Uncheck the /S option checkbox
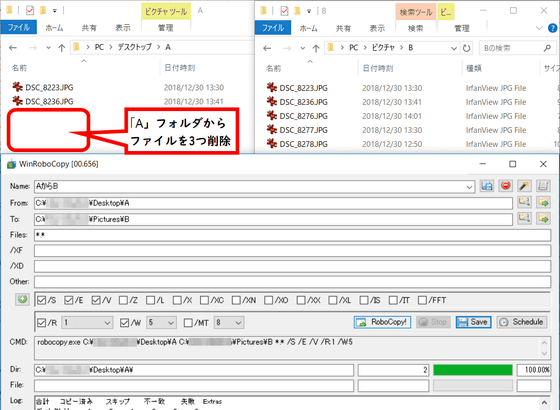 [41, 300]
